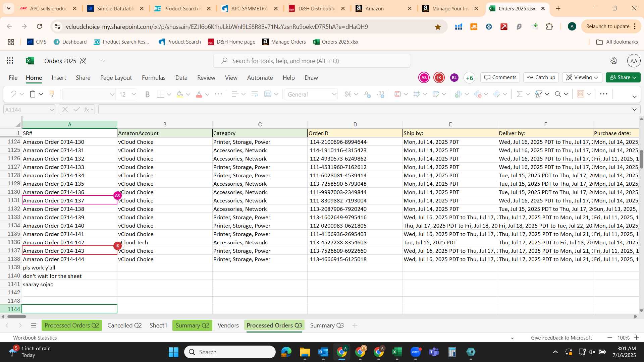
Task: Switch to the Data ribbon tab
Action: (181, 77)
